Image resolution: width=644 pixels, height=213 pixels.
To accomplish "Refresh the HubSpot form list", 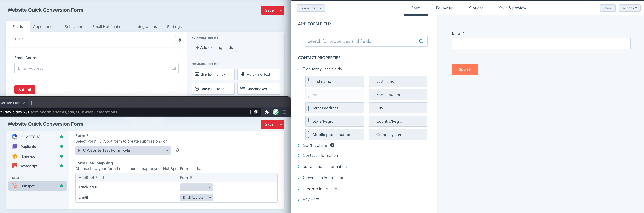I will click(177, 150).
